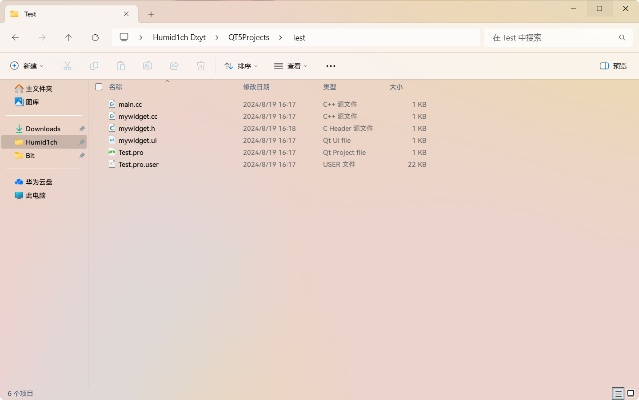Toggle the select-all checkbox in header
The width and height of the screenshot is (639, 400).
coord(99,86)
